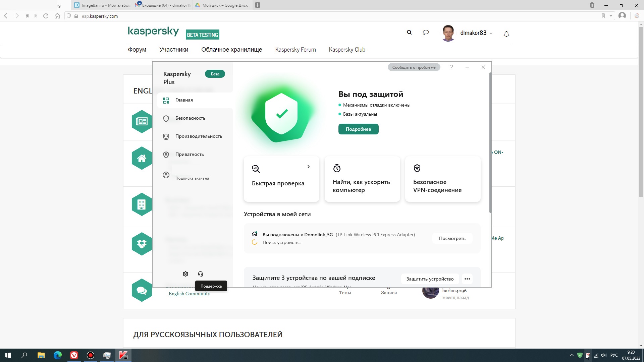Click Quick Scan magnifier icon
This screenshot has height=362, width=644.
[x=256, y=169]
